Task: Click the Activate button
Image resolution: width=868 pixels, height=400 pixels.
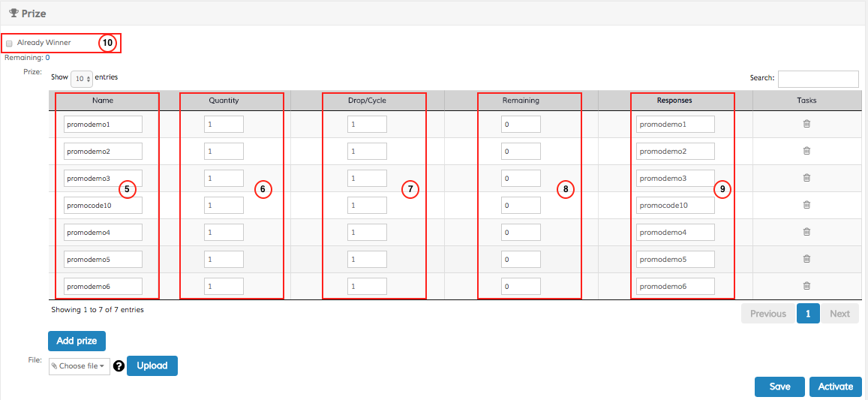Action: [x=836, y=386]
